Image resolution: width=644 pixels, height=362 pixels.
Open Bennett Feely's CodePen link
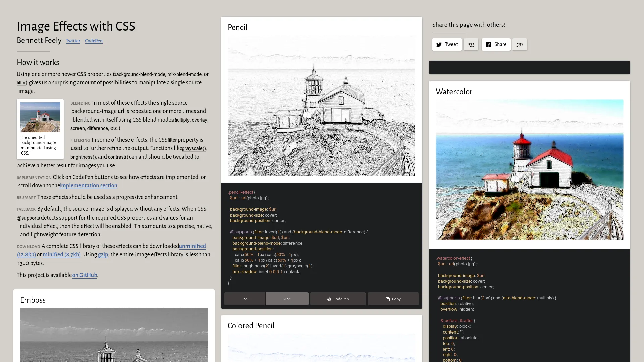pyautogui.click(x=94, y=41)
